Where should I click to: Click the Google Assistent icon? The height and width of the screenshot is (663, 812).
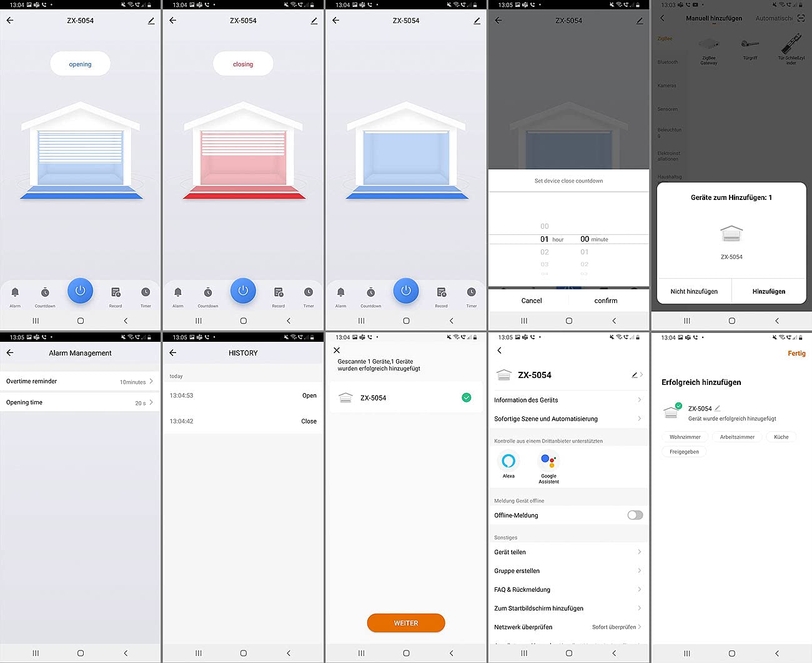pyautogui.click(x=548, y=461)
